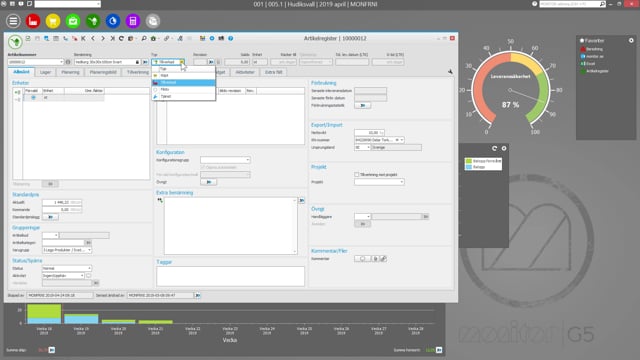Image resolution: width=640 pixels, height=360 pixels.
Task: Open the Handläggare dropdown
Action: [368, 217]
